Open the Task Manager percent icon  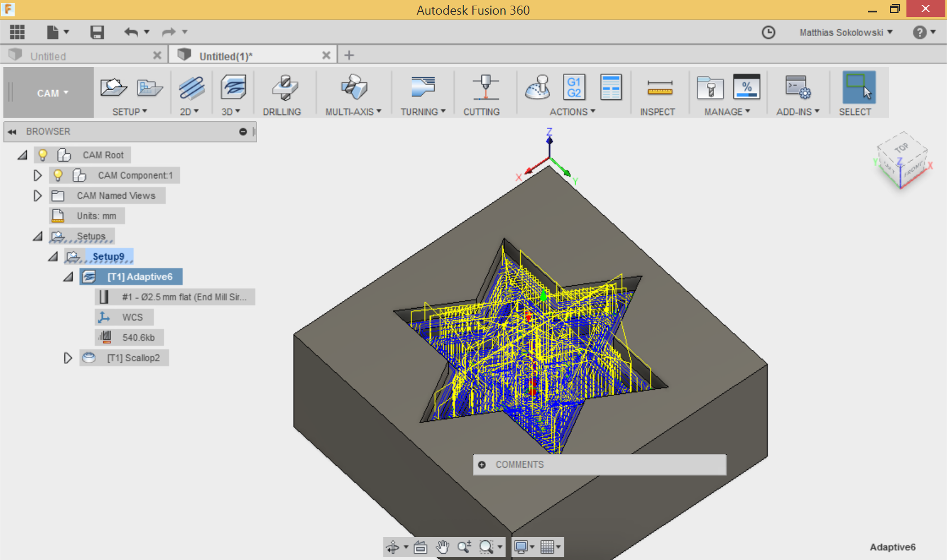[x=747, y=87]
